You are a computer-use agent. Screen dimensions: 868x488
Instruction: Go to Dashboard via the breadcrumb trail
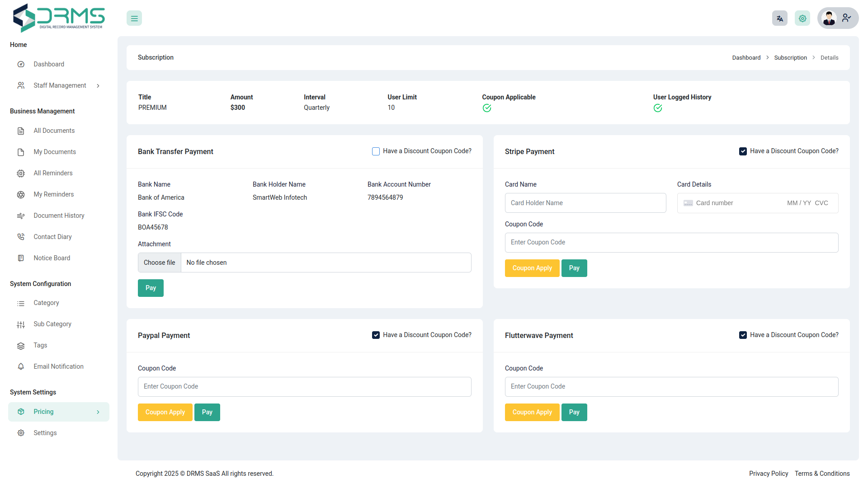[746, 57]
